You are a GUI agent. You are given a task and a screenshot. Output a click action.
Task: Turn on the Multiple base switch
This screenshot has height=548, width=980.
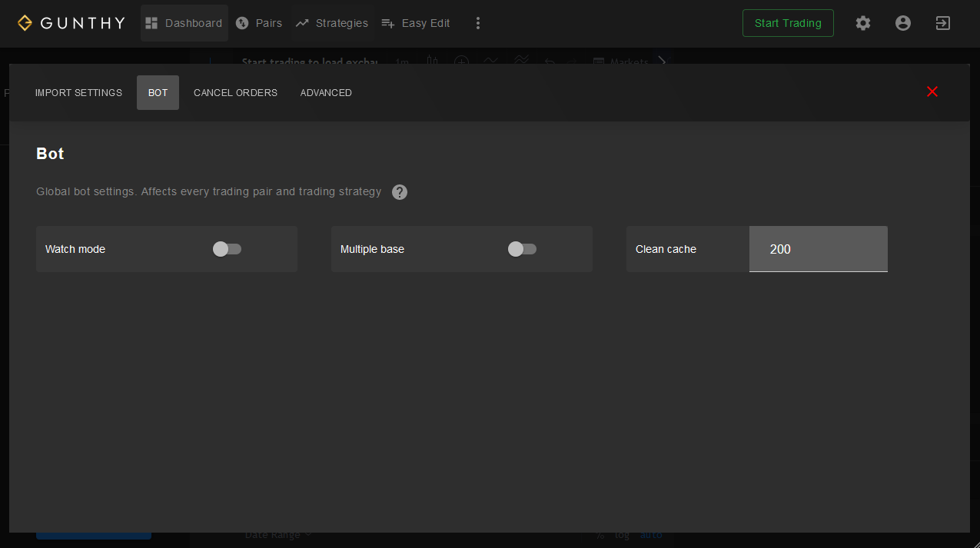pyautogui.click(x=522, y=249)
